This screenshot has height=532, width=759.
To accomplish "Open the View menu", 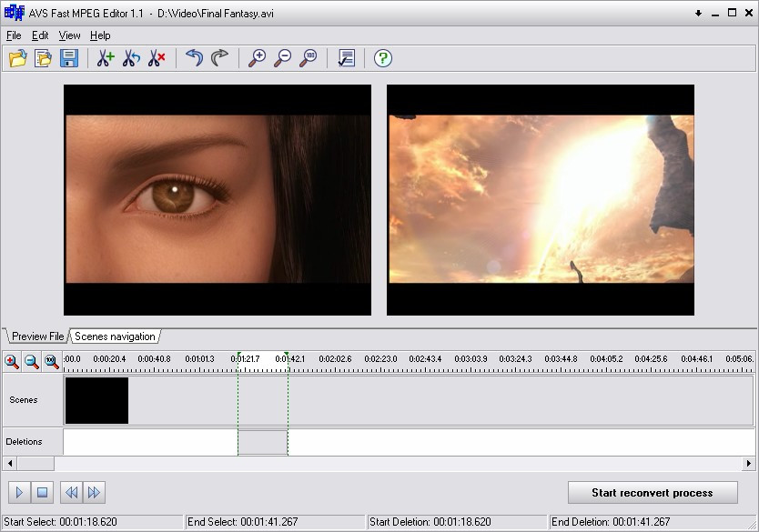I will click(x=69, y=35).
